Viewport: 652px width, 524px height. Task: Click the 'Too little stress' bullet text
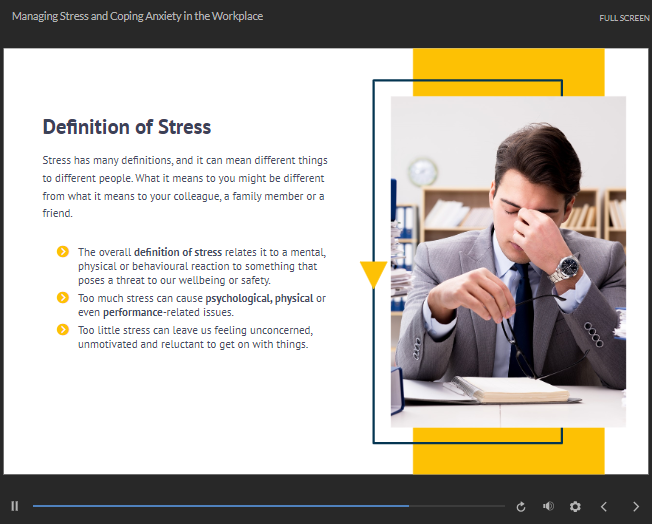195,337
